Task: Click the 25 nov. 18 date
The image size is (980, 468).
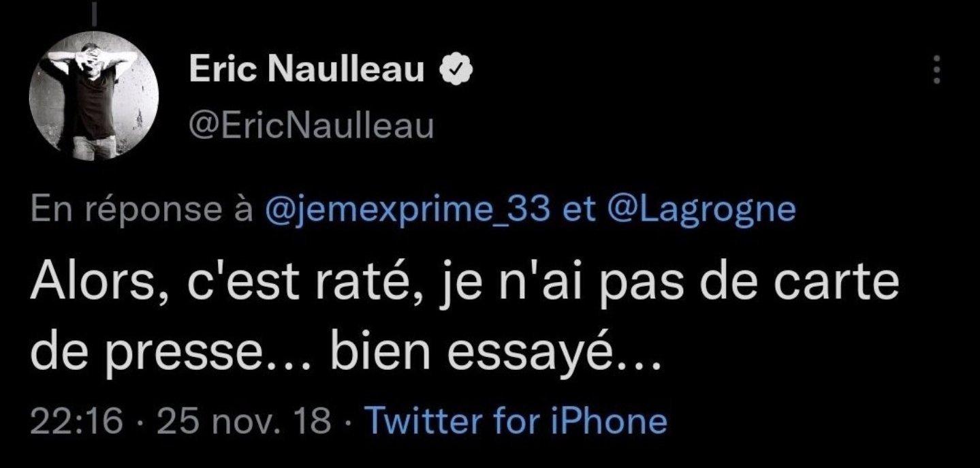Action: tap(244, 421)
